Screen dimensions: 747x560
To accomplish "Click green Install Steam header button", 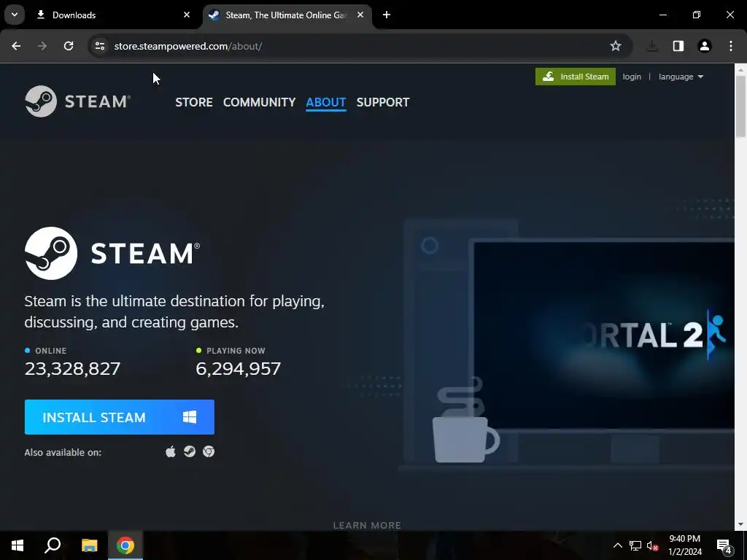I will pyautogui.click(x=575, y=77).
